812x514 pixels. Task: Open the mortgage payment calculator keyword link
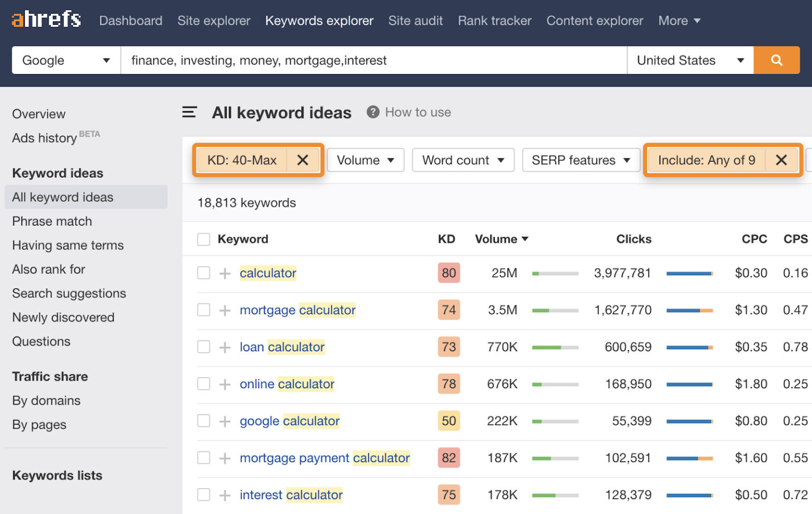[x=324, y=458]
